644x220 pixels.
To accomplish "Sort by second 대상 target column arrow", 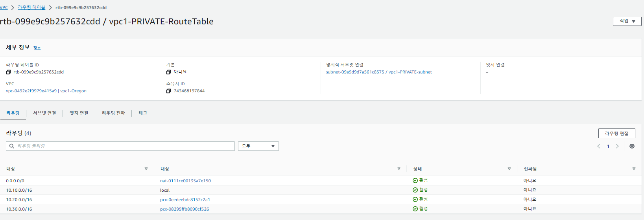I will pyautogui.click(x=399, y=169).
